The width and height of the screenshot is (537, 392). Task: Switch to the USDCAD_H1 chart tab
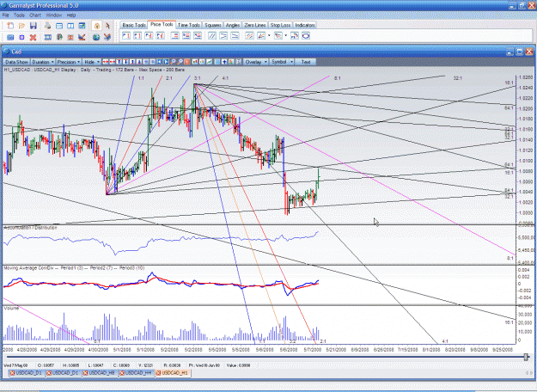[x=172, y=373]
